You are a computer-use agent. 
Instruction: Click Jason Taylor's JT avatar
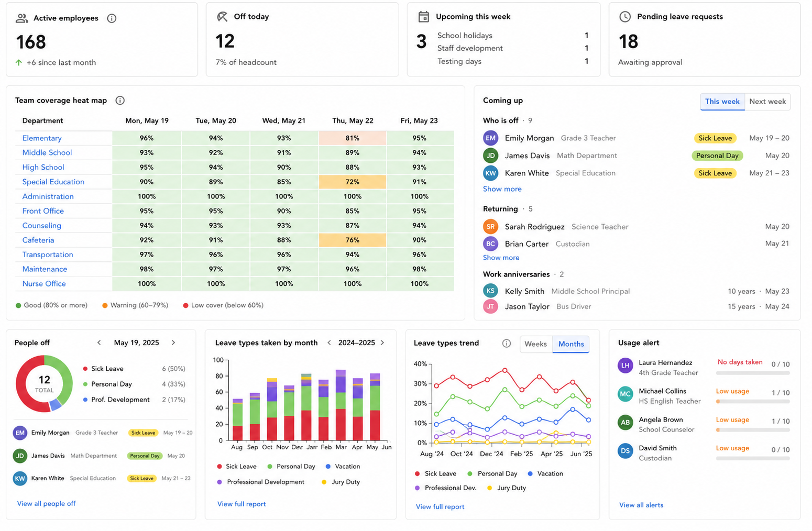click(490, 306)
